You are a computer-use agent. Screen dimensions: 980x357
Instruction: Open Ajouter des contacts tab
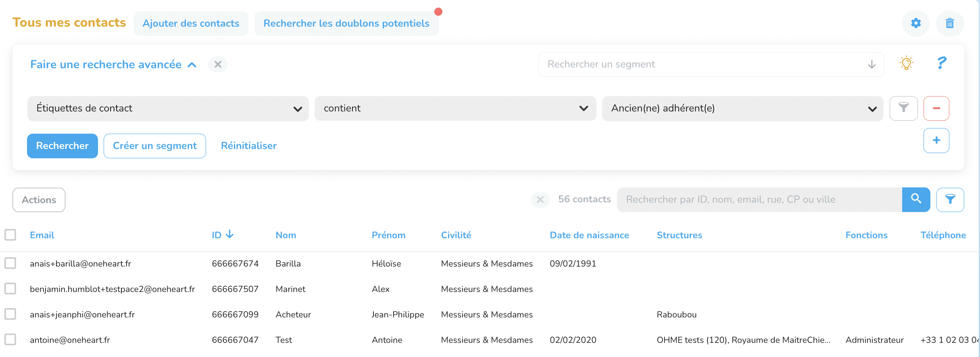[191, 23]
